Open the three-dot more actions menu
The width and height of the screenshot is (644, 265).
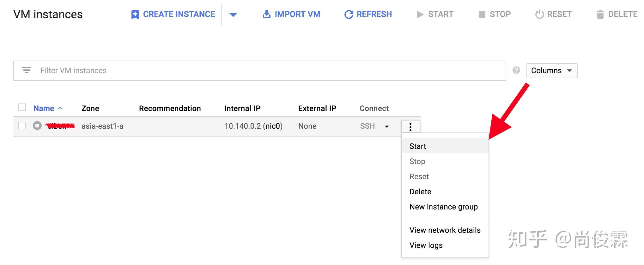410,127
